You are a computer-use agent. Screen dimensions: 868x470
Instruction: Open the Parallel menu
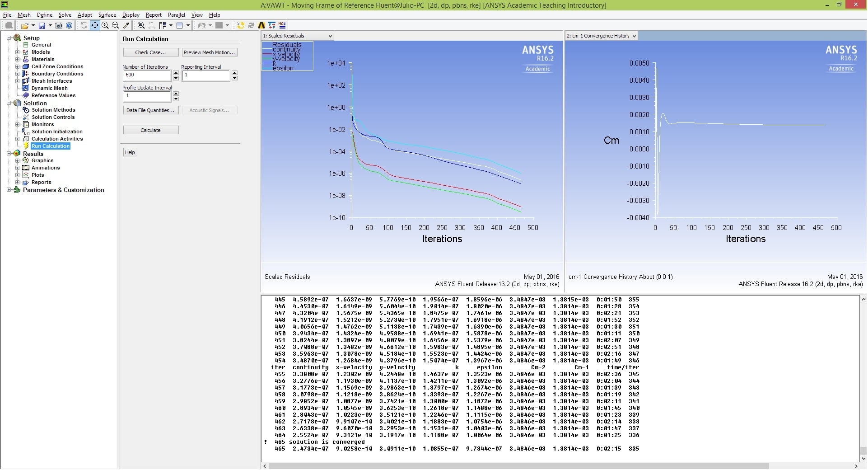176,15
